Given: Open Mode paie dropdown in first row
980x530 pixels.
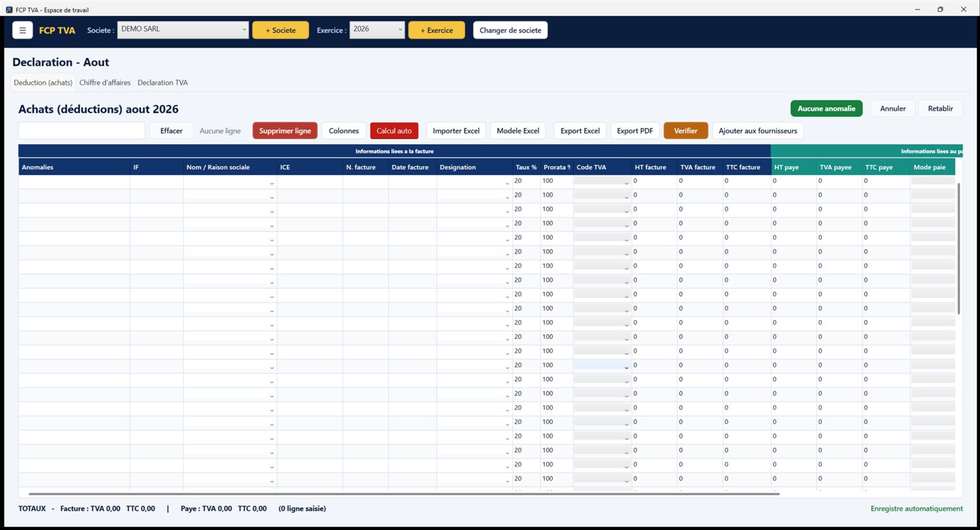Looking at the screenshot, I should [x=933, y=182].
